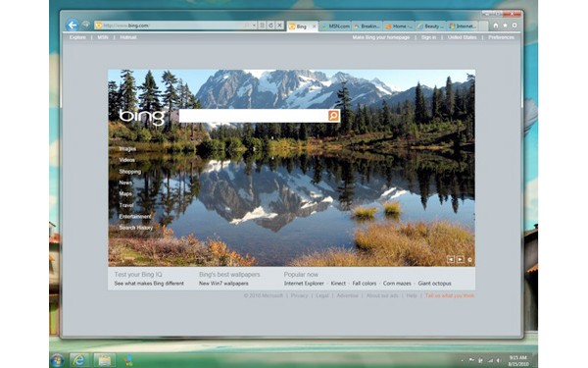The image size is (588, 368).
Task: Open Maps search category
Action: pos(125,194)
